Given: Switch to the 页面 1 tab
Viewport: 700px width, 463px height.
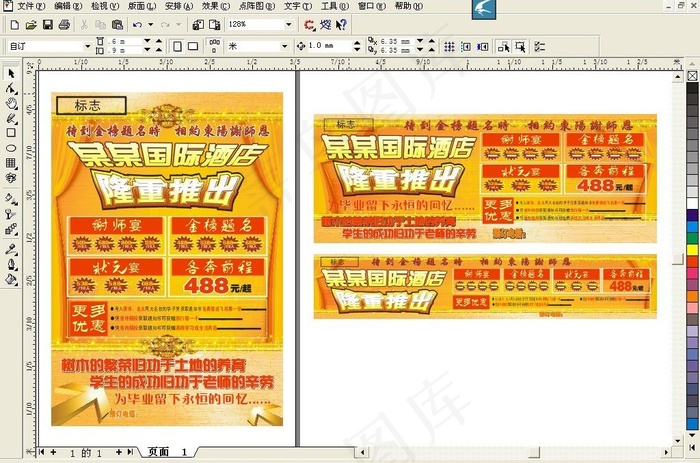Looking at the screenshot, I should click(167, 452).
